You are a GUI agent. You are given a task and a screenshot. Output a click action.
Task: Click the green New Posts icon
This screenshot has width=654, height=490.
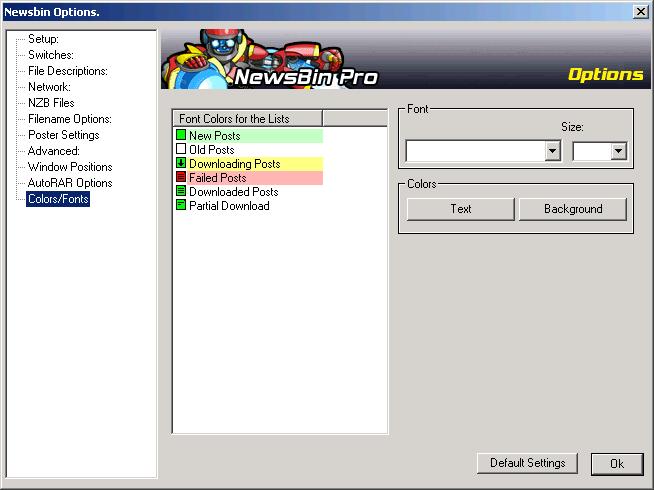181,136
